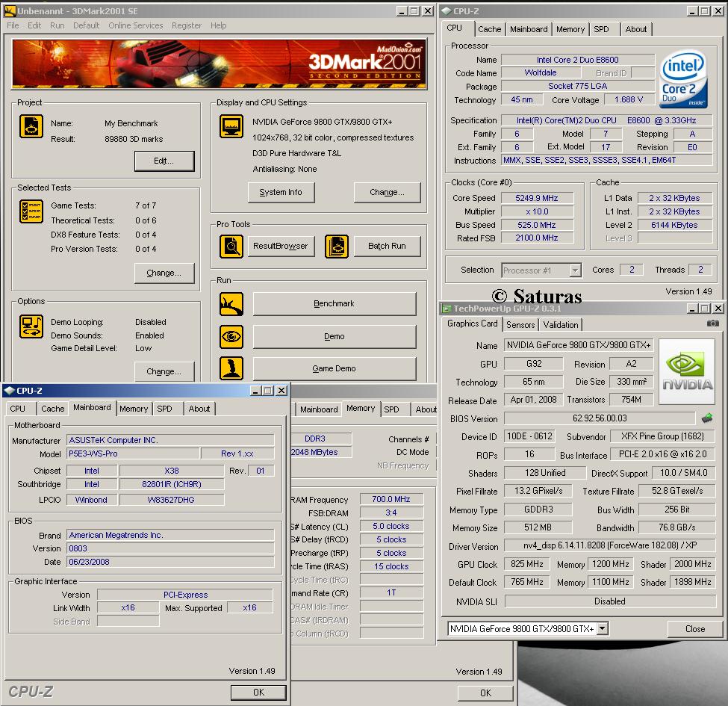Click the BIOS save chip icon in GPU-Z
This screenshot has height=706, width=728.
click(x=707, y=418)
